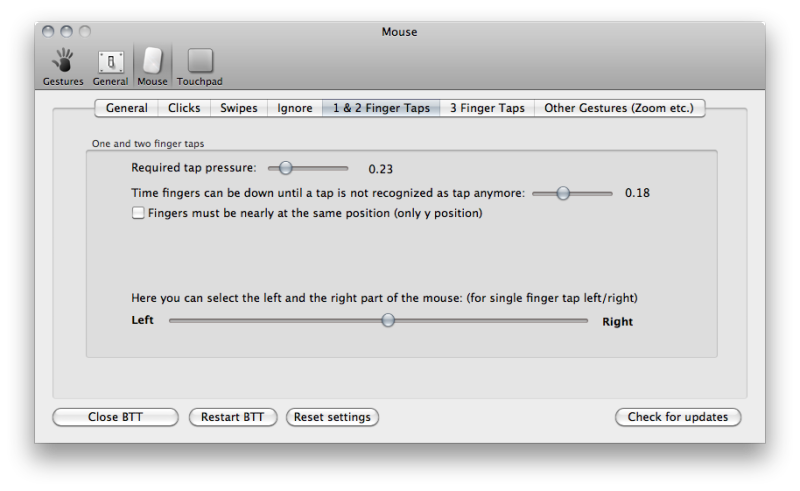This screenshot has width=800, height=491.
Task: Open the Gestures pane hand icon
Action: pyautogui.click(x=63, y=61)
